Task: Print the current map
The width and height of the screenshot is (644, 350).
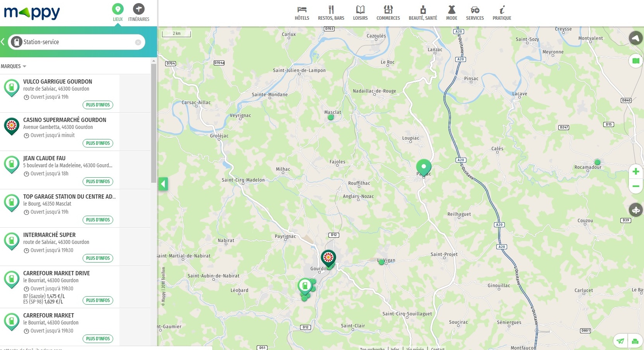Action: click(x=635, y=341)
